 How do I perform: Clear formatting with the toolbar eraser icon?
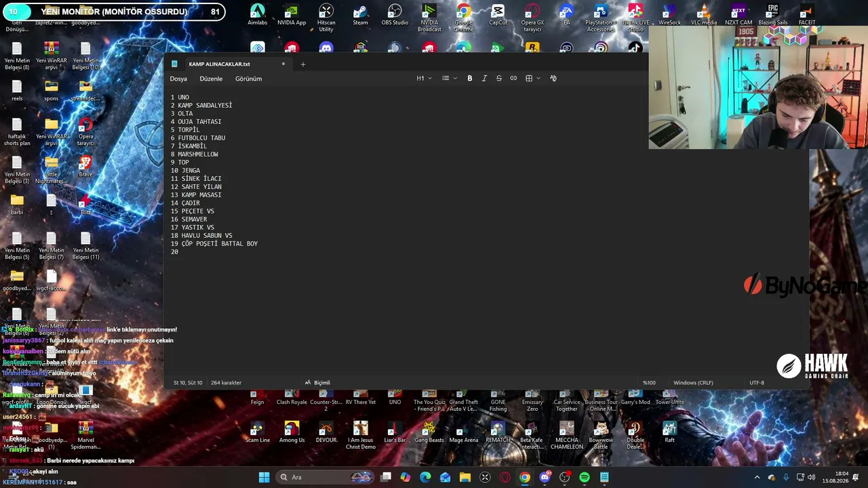point(553,79)
